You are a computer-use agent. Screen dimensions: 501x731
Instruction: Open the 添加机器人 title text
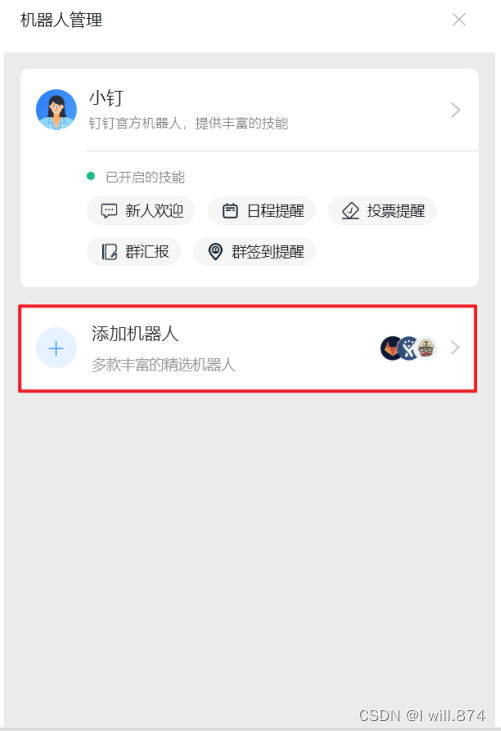tap(135, 334)
